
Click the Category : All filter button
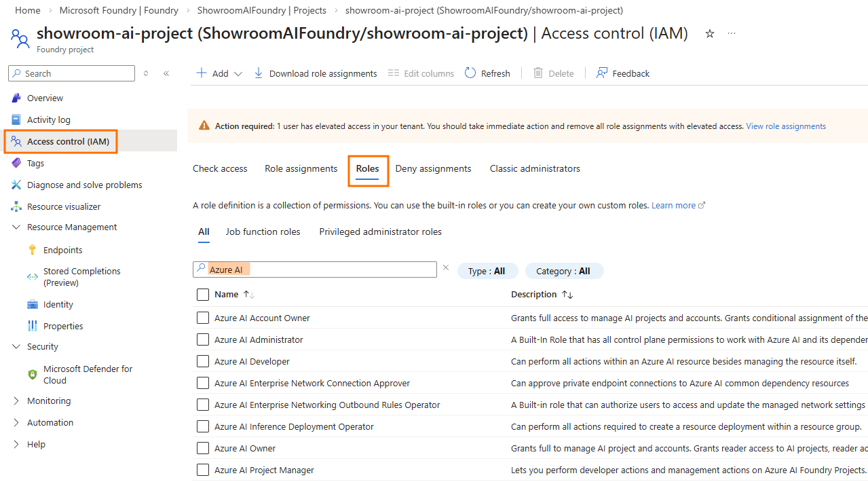click(563, 271)
